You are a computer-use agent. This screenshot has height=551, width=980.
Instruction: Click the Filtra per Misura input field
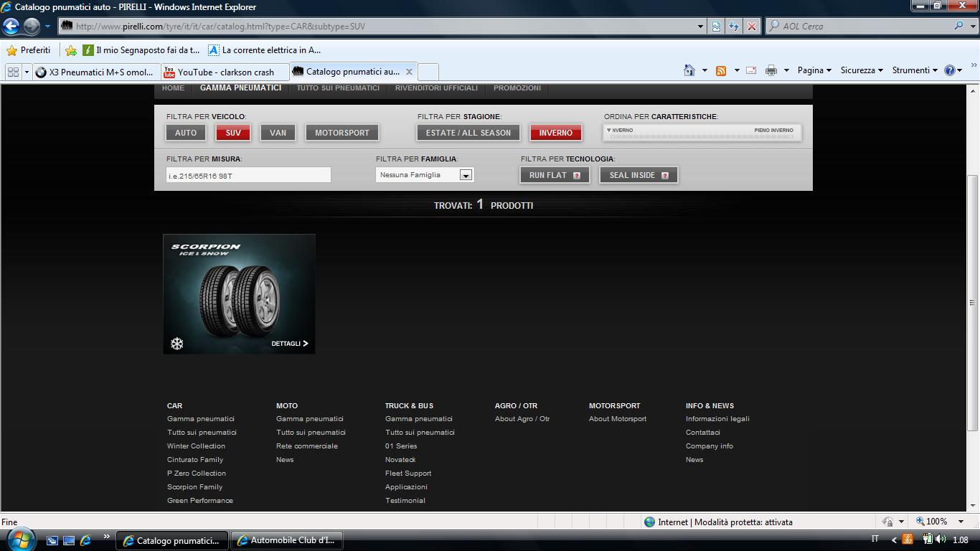click(248, 175)
